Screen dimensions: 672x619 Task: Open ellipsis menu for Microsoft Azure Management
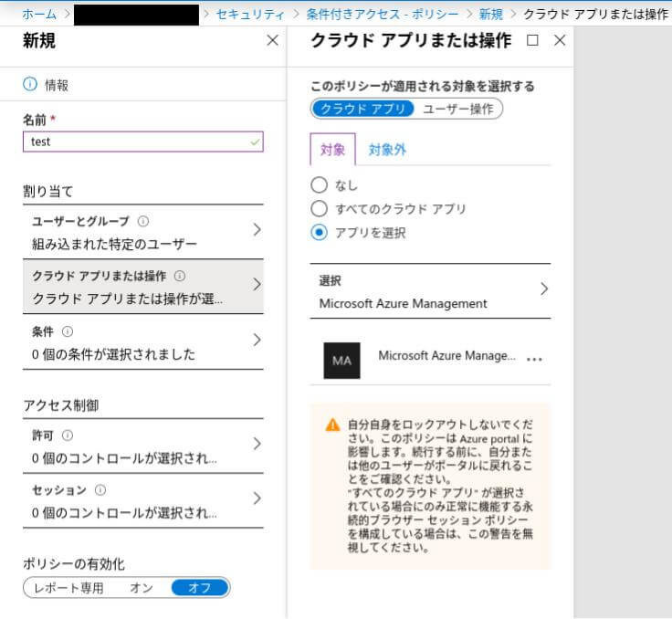[x=534, y=359]
